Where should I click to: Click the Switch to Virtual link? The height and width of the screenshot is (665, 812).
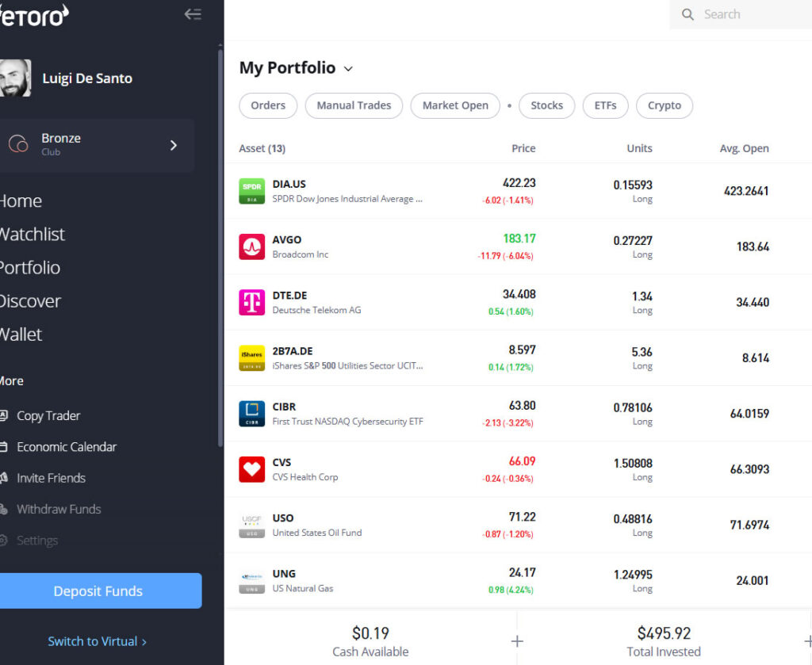tap(97, 641)
